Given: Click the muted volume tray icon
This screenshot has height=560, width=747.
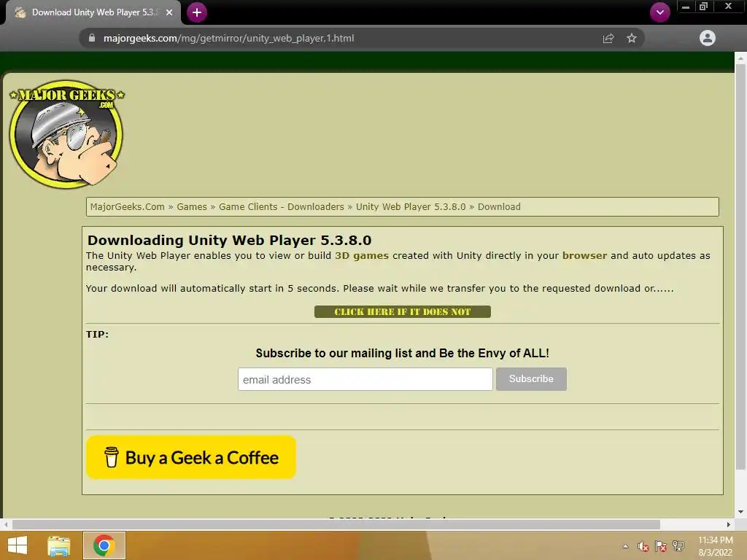Looking at the screenshot, I should pos(643,546).
